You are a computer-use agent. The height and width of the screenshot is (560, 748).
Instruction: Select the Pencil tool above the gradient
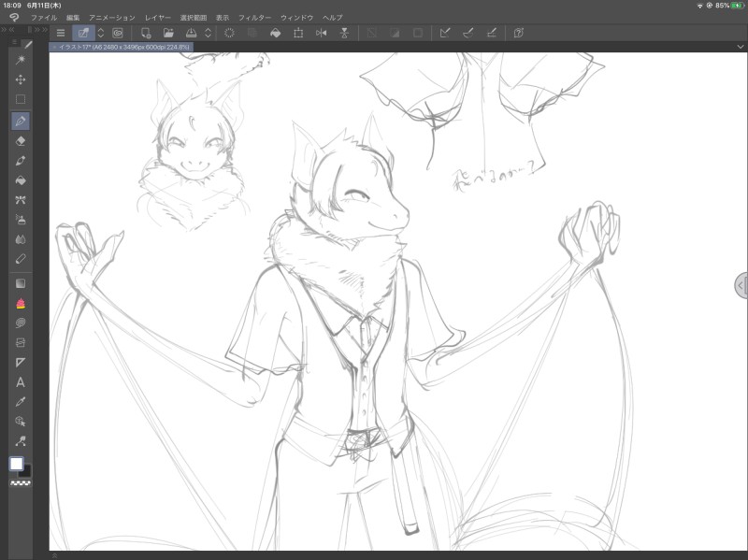coord(21,259)
